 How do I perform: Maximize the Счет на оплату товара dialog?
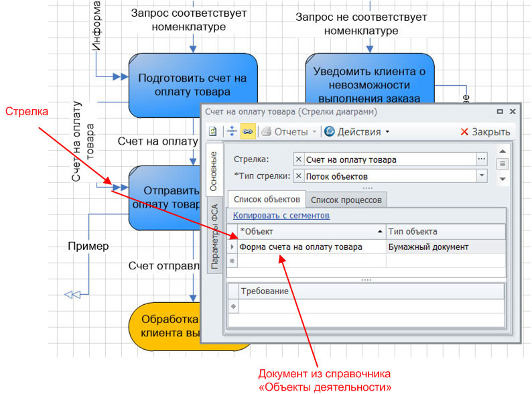(x=500, y=111)
